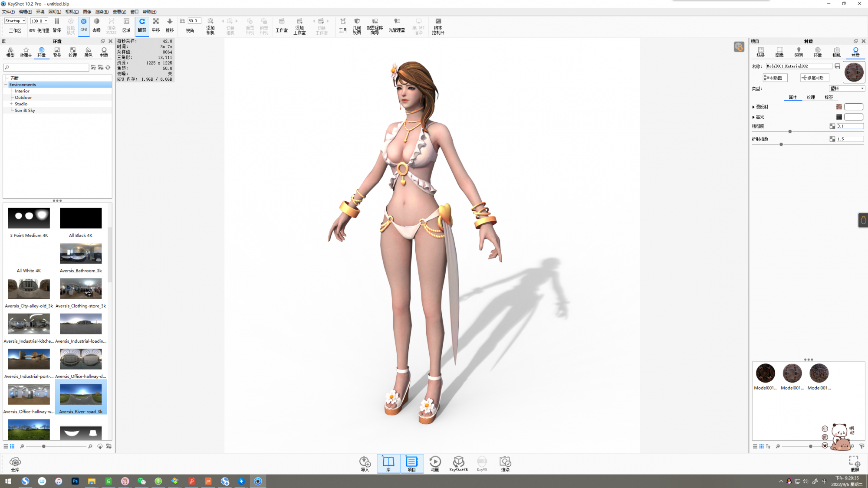Select the 平移 pan camera tool
The image size is (868, 488).
point(156,26)
